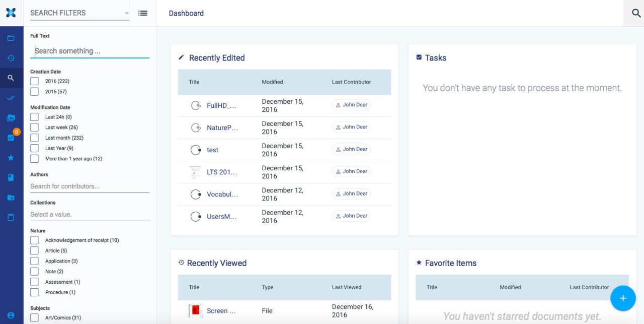Open the Collections value selector
The height and width of the screenshot is (324, 644).
90,214
